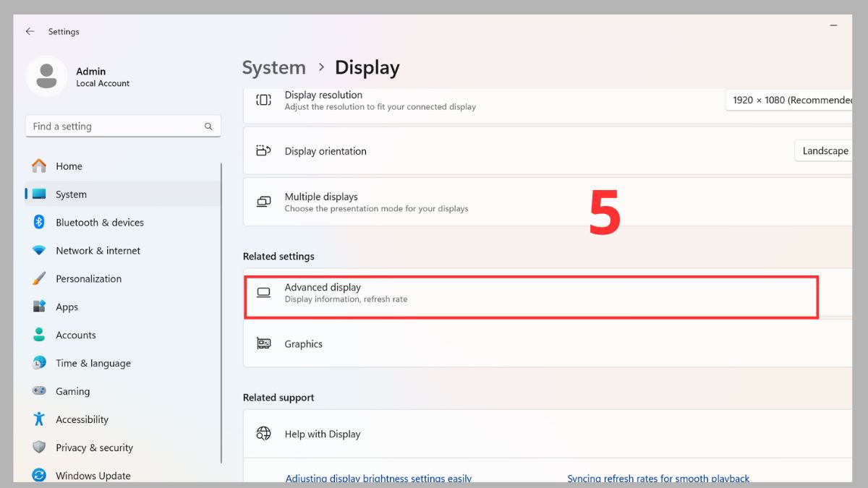Click the Graphics card icon
The height and width of the screenshot is (488, 868).
263,344
